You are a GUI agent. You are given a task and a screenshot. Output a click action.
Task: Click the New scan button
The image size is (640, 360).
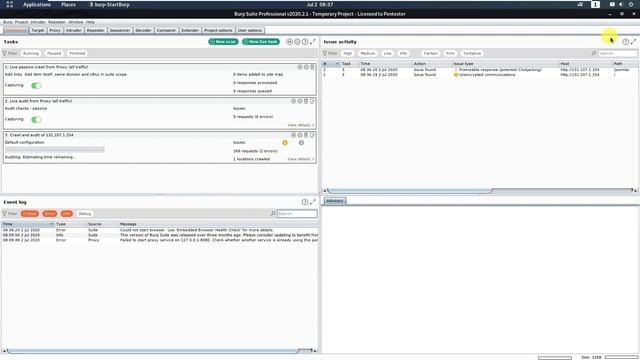pyautogui.click(x=223, y=42)
